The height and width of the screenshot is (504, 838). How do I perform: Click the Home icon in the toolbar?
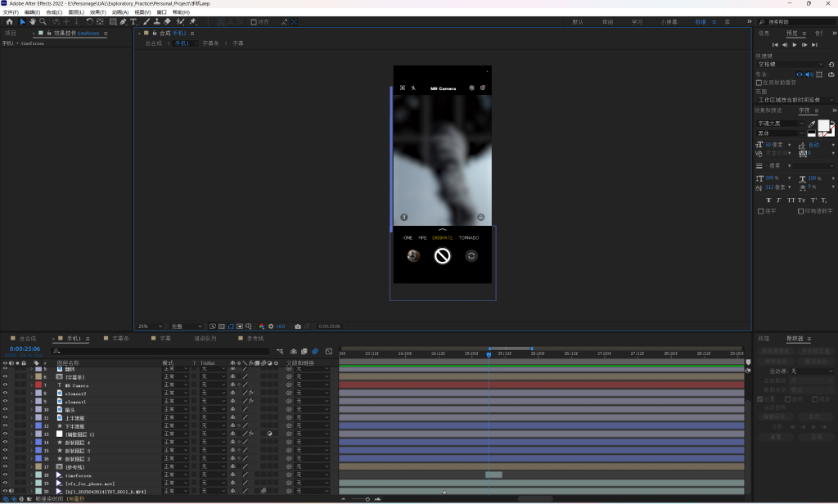click(x=9, y=22)
